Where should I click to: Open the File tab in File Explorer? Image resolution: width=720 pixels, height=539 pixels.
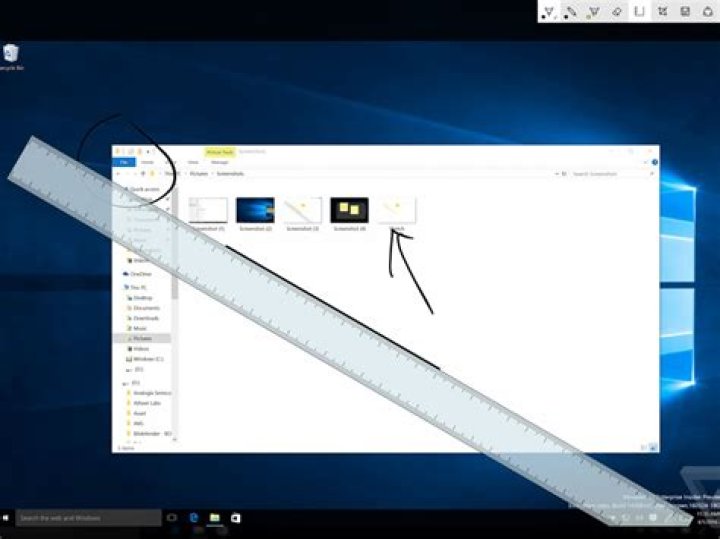(124, 162)
